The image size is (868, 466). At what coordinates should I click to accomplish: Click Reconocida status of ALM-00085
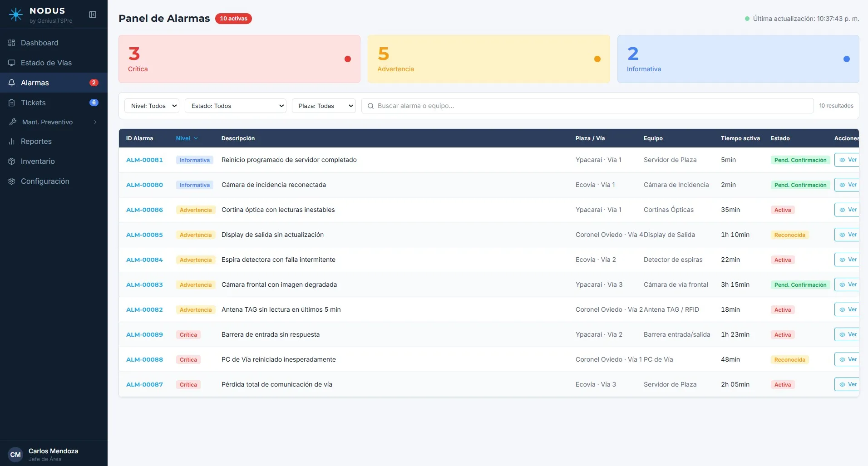click(x=789, y=235)
